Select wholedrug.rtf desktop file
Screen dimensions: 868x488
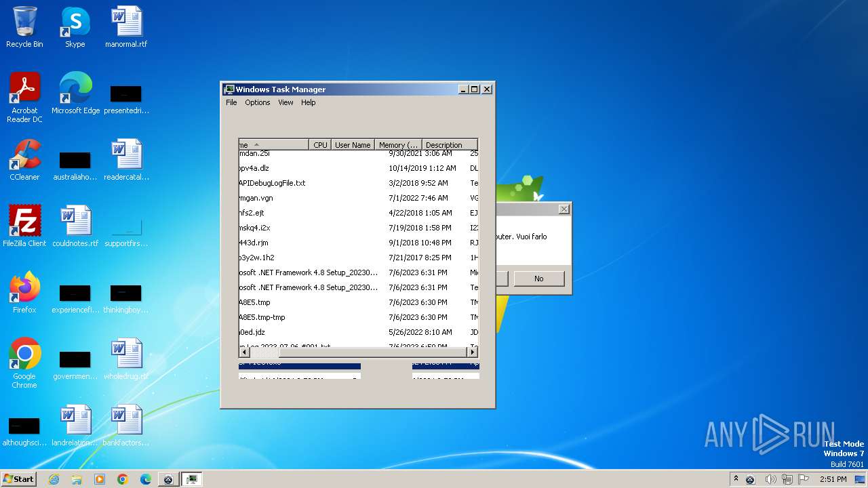[x=126, y=359]
